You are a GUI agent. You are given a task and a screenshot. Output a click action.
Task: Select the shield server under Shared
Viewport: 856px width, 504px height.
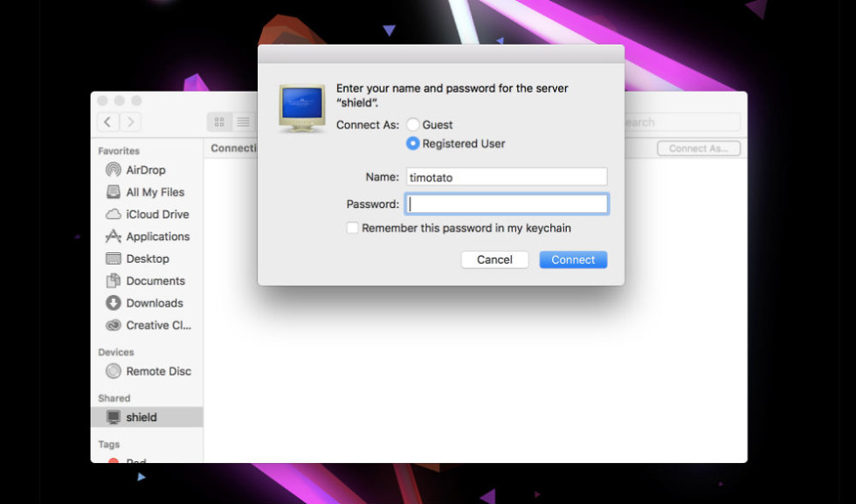click(147, 418)
